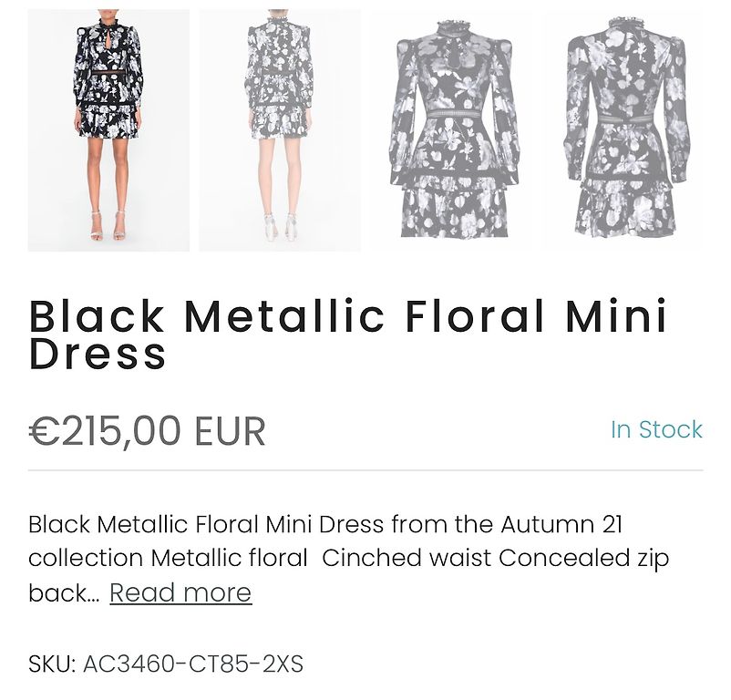Viewport: 731px width, 700px height.
Task: Click the divider line below the price
Action: tap(365, 470)
